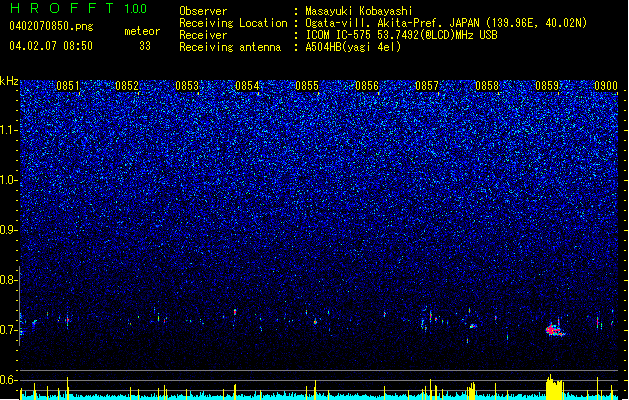629x400 pixels.
Task: Click the 'Observer' field label
Action: [203, 11]
